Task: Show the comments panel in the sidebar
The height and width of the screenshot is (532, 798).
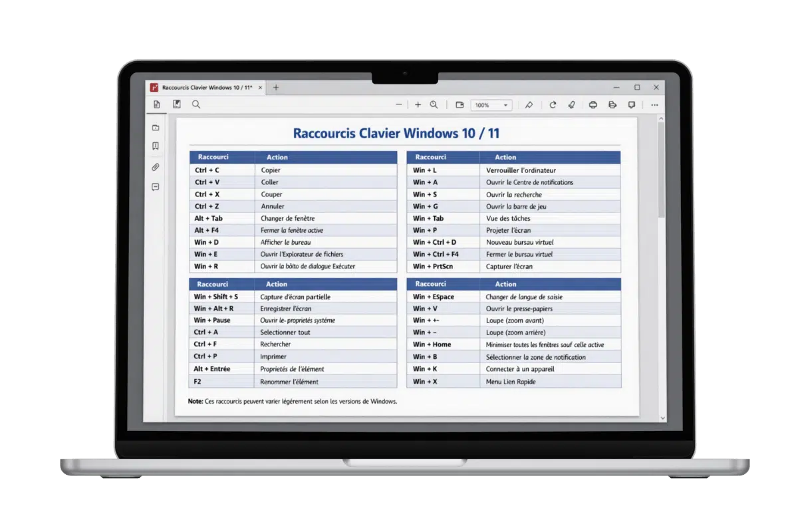Action: coord(156,188)
